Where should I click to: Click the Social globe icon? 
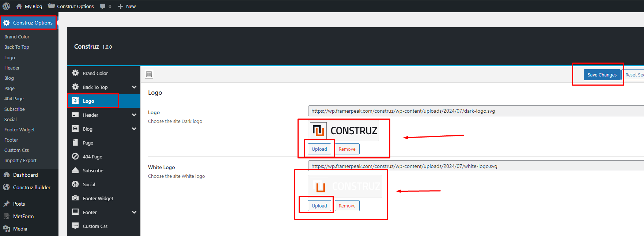75,184
